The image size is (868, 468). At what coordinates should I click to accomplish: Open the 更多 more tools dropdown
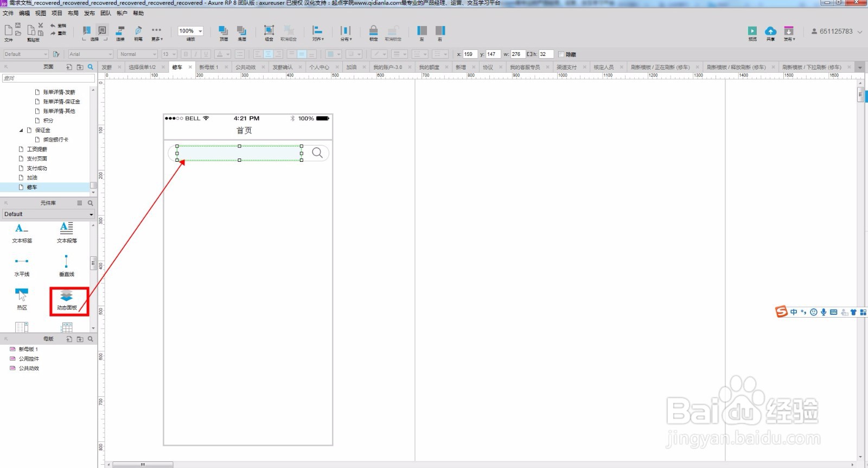(157, 33)
